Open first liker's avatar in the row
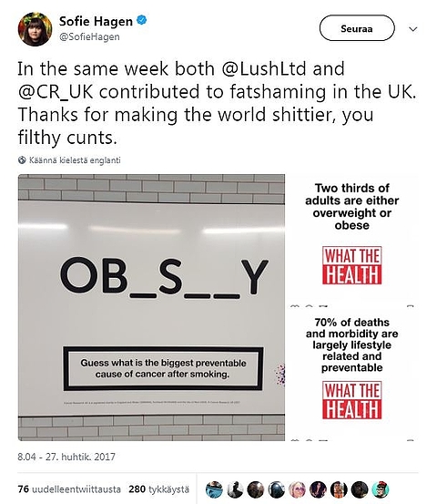Screen dimensions: 437x504 [x=214, y=489]
